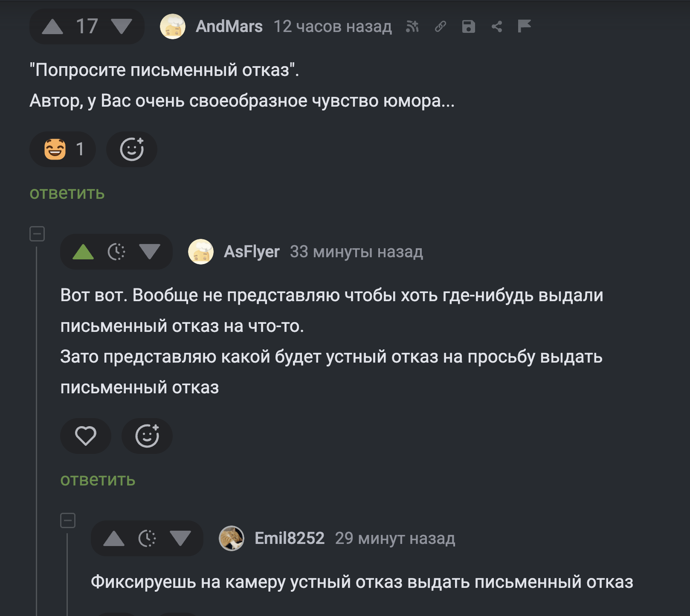Collapse AsFlyer's reply thread

(x=37, y=234)
